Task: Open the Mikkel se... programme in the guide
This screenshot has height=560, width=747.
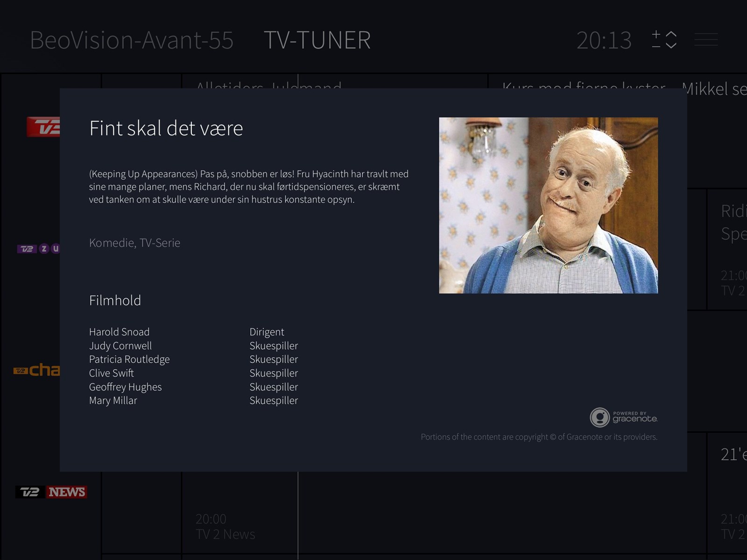Action: (714, 89)
